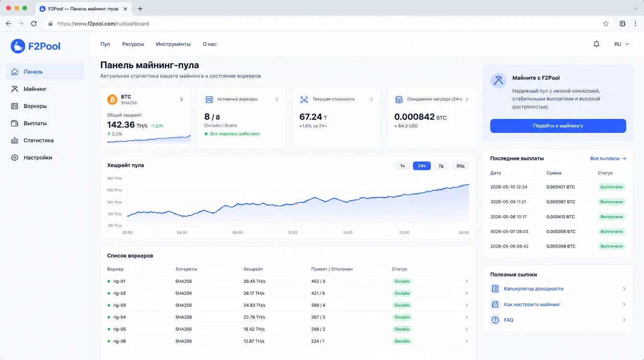Open FAQ link chevron arrow
Screen dimensions: 644x360
pyautogui.click(x=624, y=320)
